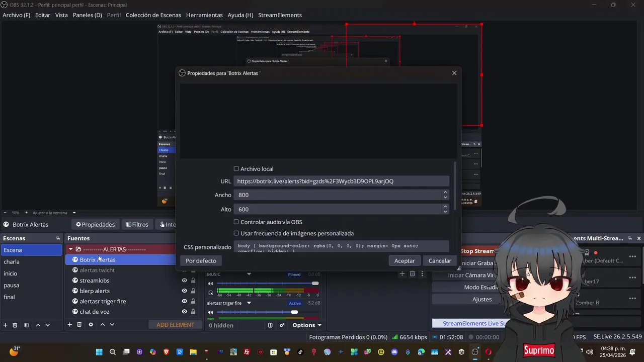This screenshot has height=362, width=644.
Task: Open mixer Options dropdown
Action: 307,325
